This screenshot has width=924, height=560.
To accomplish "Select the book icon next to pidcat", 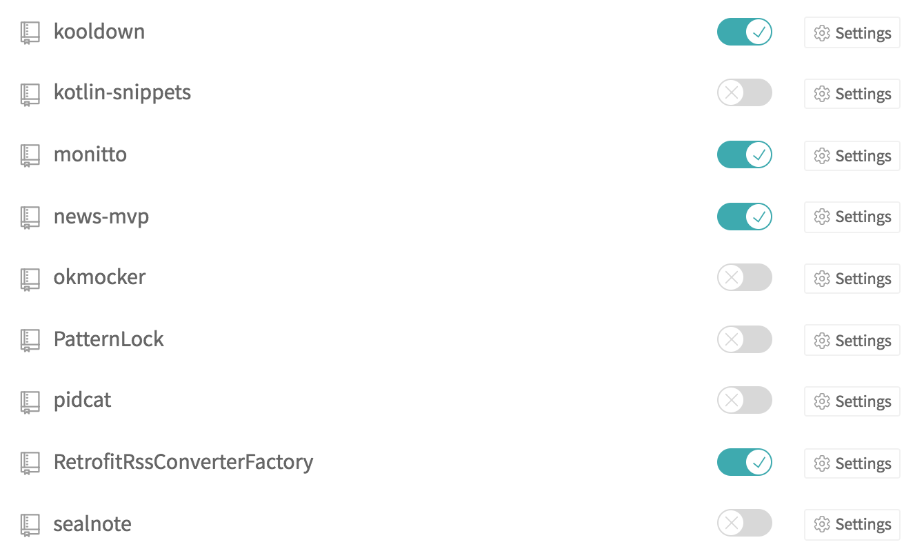I will (29, 400).
